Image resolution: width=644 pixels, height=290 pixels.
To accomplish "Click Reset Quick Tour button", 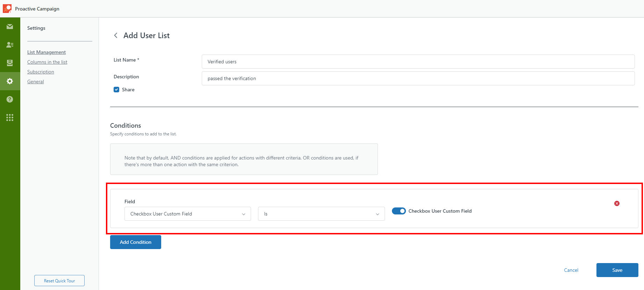I will (59, 281).
